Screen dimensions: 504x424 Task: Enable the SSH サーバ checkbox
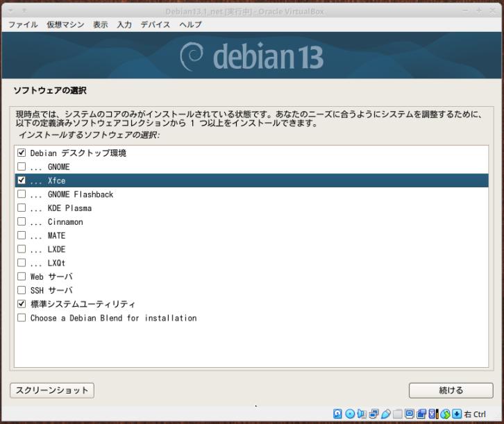click(x=22, y=290)
